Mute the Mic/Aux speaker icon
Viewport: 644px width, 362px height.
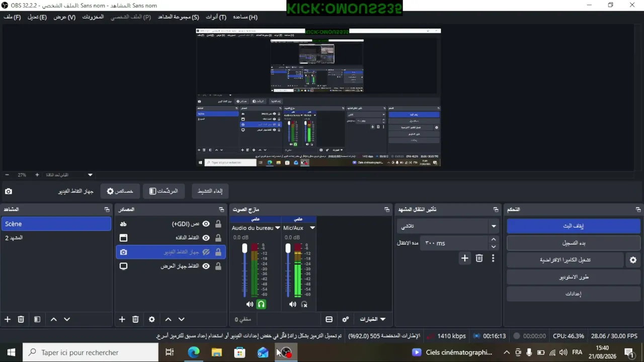coord(292,304)
